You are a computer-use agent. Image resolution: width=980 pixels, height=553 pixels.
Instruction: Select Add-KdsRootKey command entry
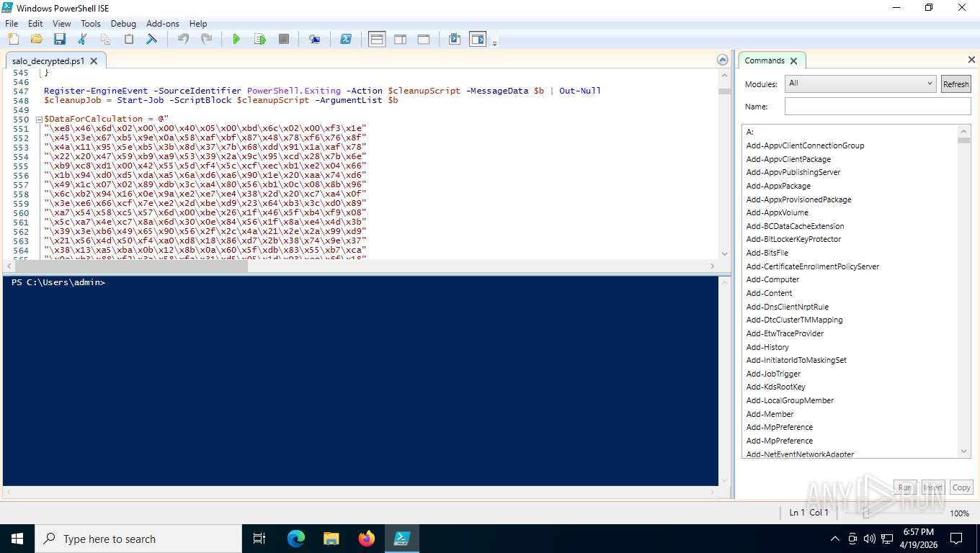click(x=775, y=387)
